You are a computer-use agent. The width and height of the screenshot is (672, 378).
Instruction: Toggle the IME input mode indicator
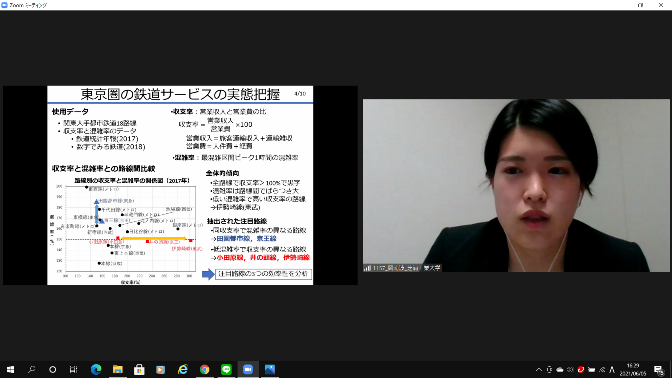612,370
